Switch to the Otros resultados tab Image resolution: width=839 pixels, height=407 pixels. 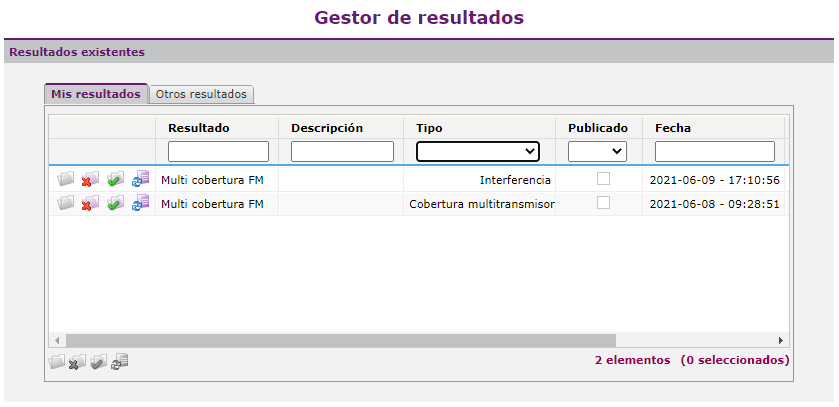(x=201, y=94)
